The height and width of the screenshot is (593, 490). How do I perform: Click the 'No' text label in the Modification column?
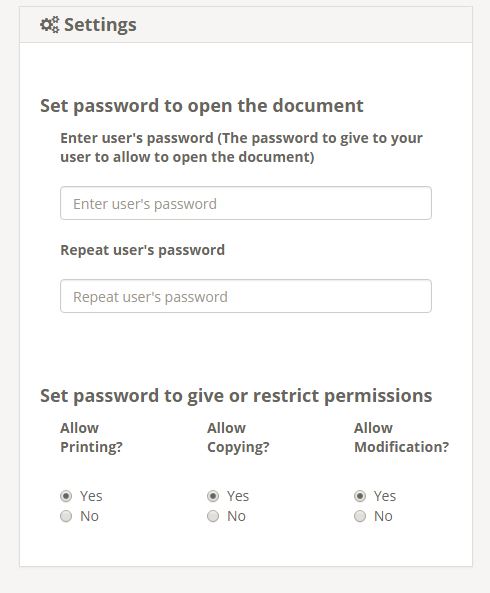[383, 516]
